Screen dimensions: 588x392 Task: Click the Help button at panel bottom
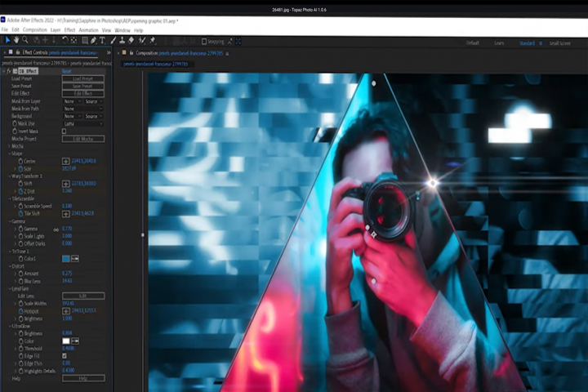83,378
